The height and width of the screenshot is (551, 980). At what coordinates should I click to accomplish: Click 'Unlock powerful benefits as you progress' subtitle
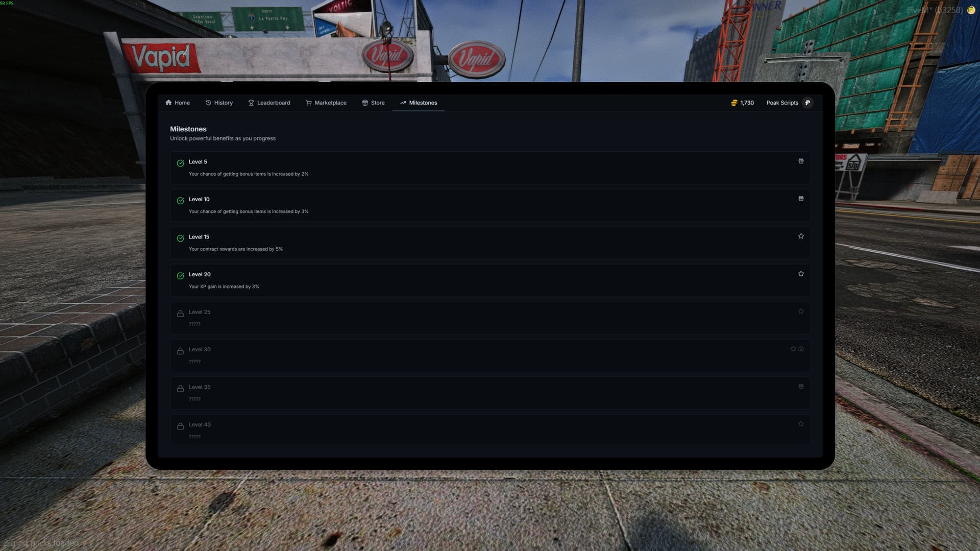[x=223, y=138]
